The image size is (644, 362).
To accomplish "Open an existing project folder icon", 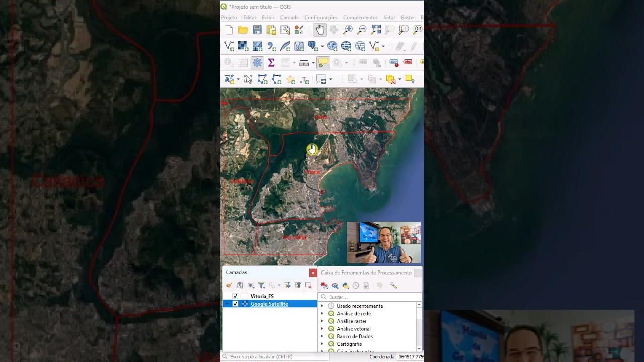I will [243, 30].
